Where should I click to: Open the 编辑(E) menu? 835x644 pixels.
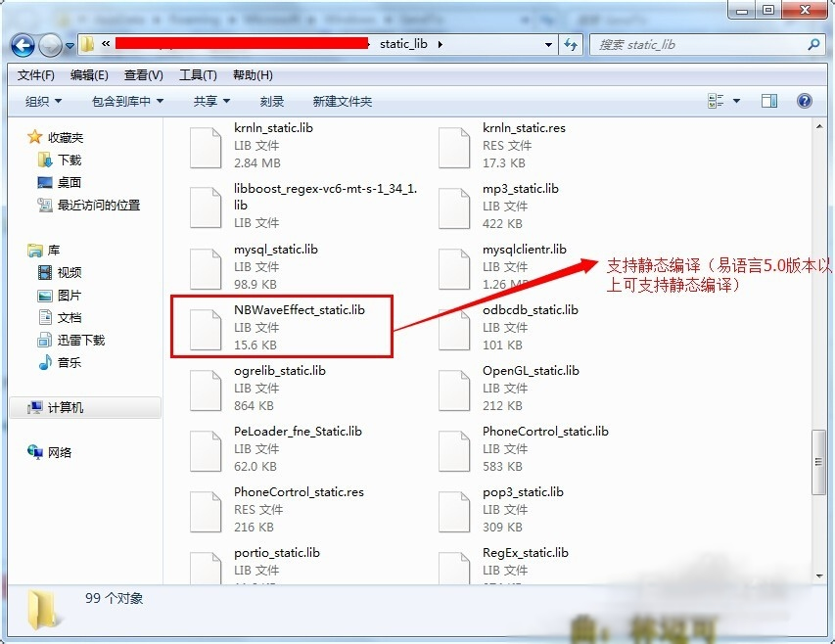click(x=89, y=75)
